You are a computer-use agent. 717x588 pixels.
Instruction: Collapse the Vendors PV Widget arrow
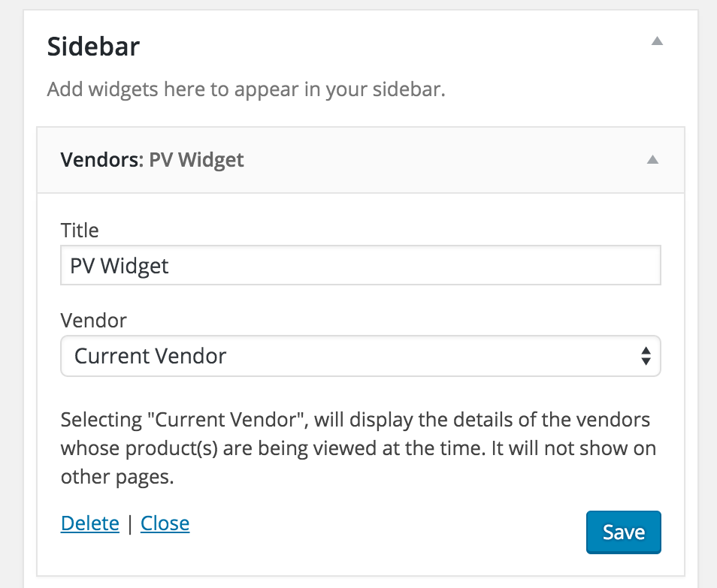tap(653, 159)
